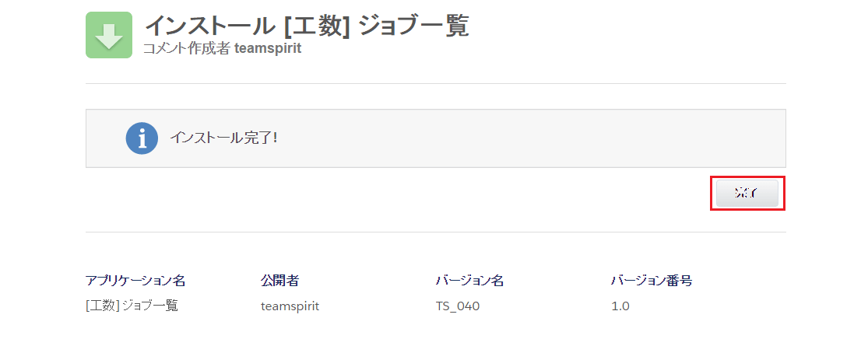Select the TS_040 version name value
Viewport: 868px width, 360px height.
[x=458, y=306]
